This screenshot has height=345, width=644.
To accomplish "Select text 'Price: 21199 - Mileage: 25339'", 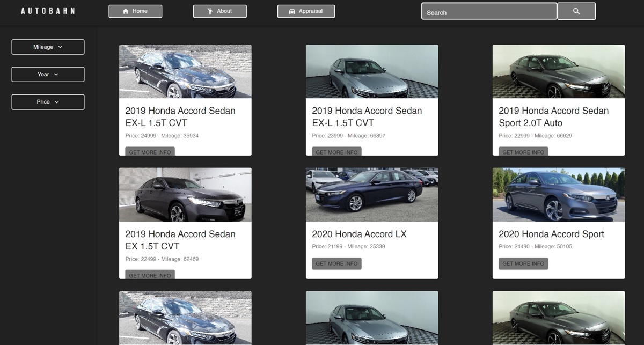I will [x=348, y=247].
